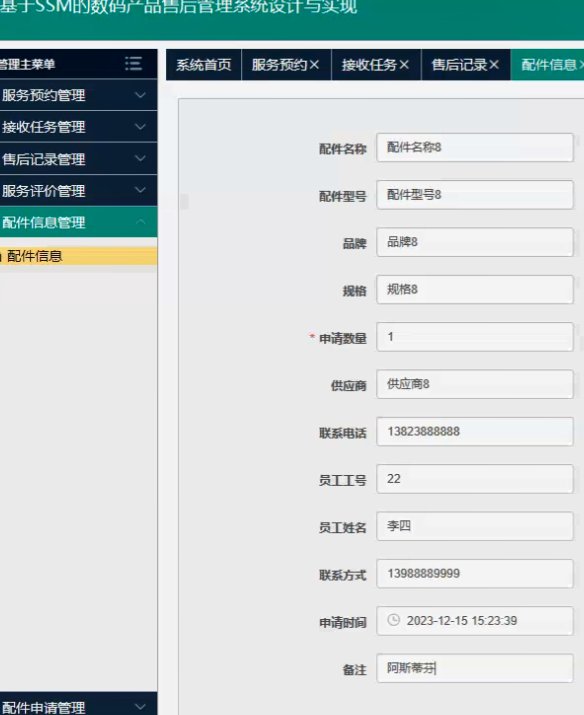Screen dimensions: 584x715
Task: Expand 服务预约管理 menu chevron
Action: point(140,95)
